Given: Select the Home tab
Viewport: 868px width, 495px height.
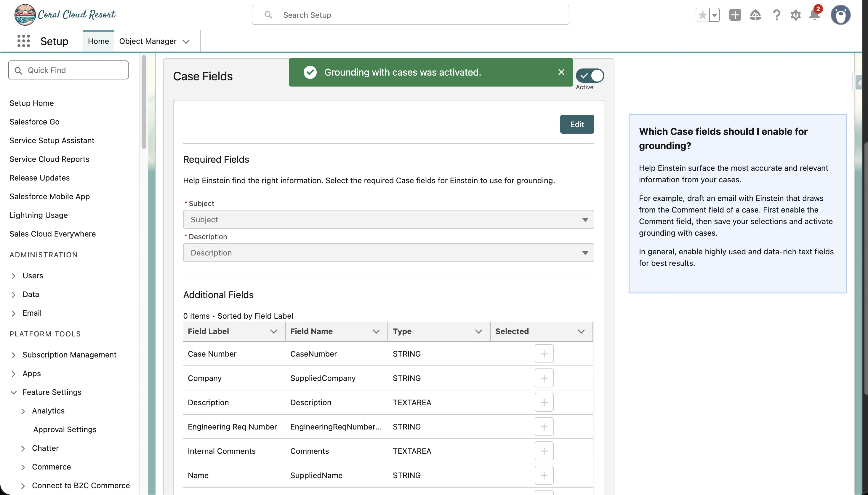Looking at the screenshot, I should point(98,41).
